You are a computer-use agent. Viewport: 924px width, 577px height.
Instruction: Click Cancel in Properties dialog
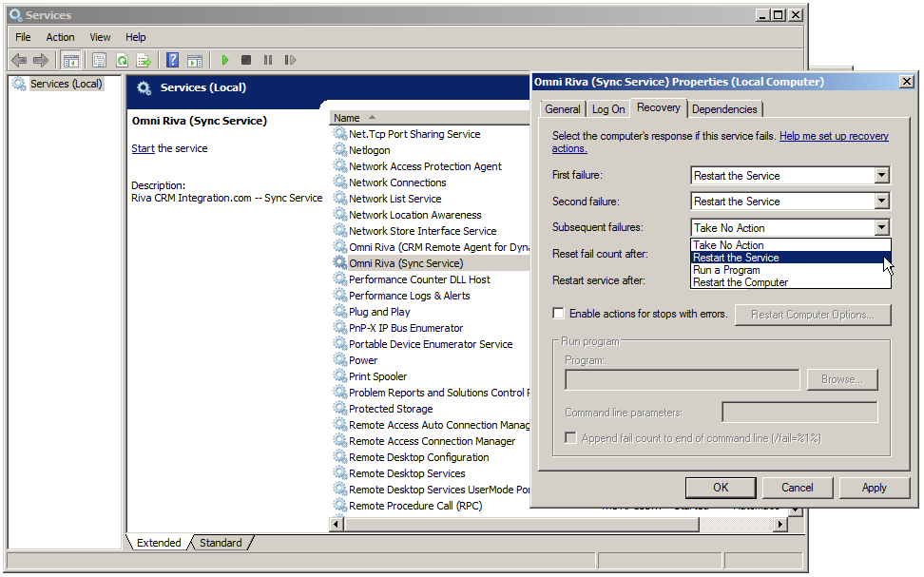pos(798,488)
